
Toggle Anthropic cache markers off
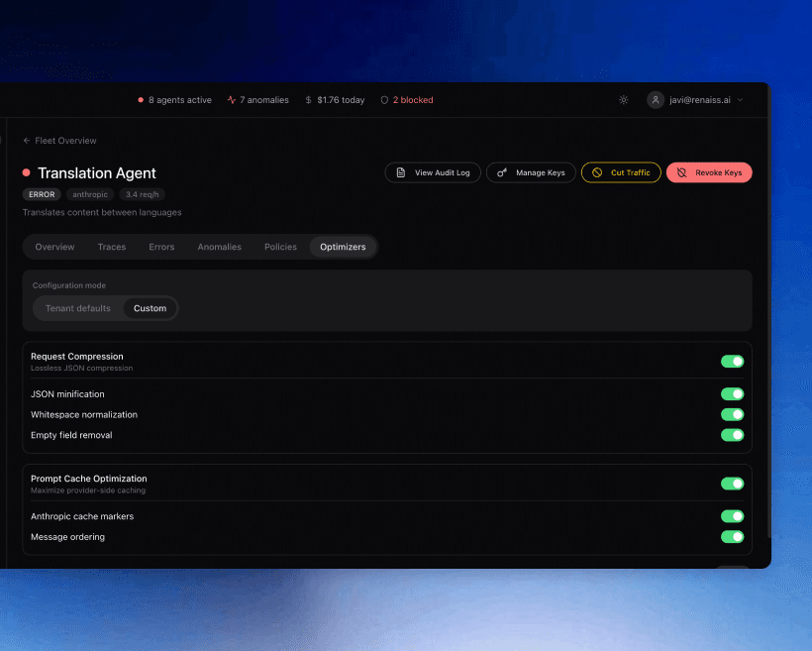click(732, 516)
